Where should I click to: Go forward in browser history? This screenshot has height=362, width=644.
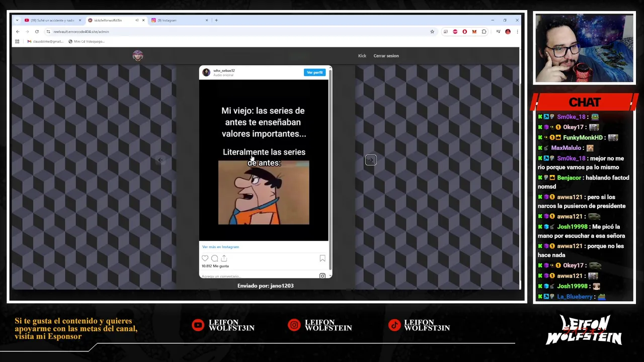coord(27,32)
